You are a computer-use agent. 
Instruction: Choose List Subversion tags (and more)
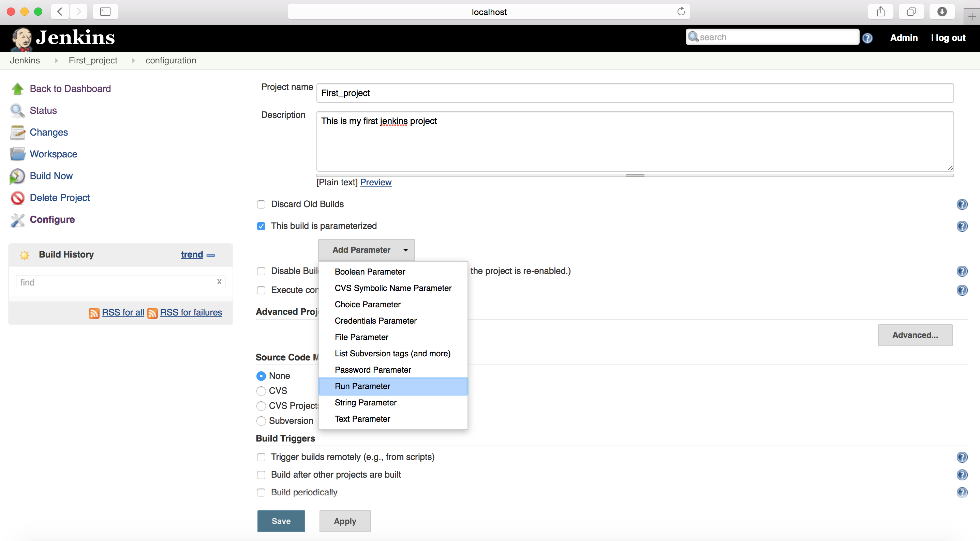point(393,353)
